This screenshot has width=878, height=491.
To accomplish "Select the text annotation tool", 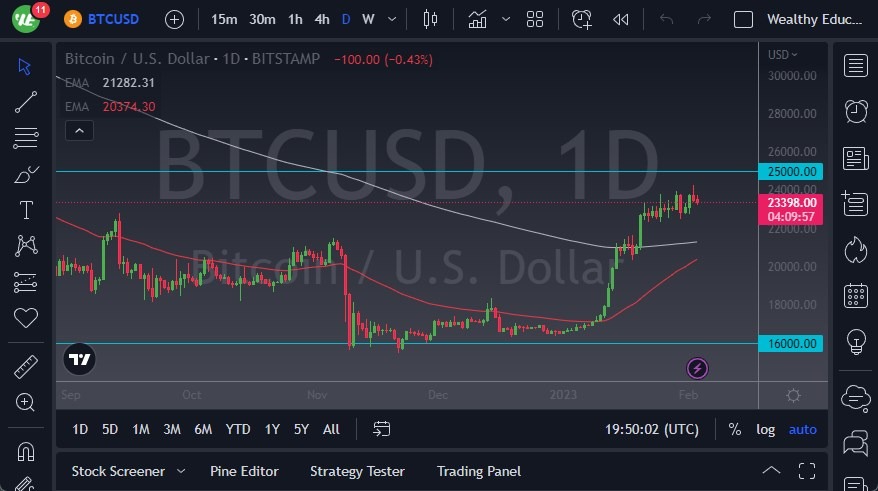I will click(26, 210).
